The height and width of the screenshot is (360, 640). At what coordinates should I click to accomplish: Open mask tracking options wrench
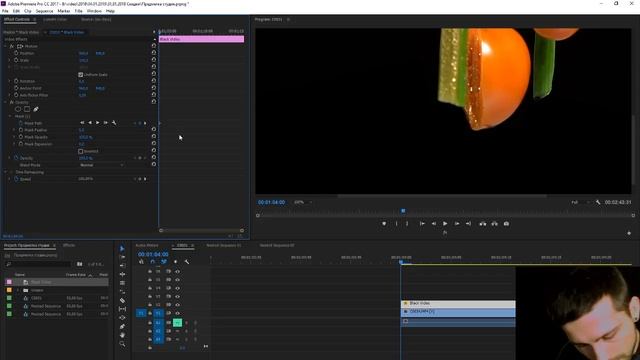point(114,123)
